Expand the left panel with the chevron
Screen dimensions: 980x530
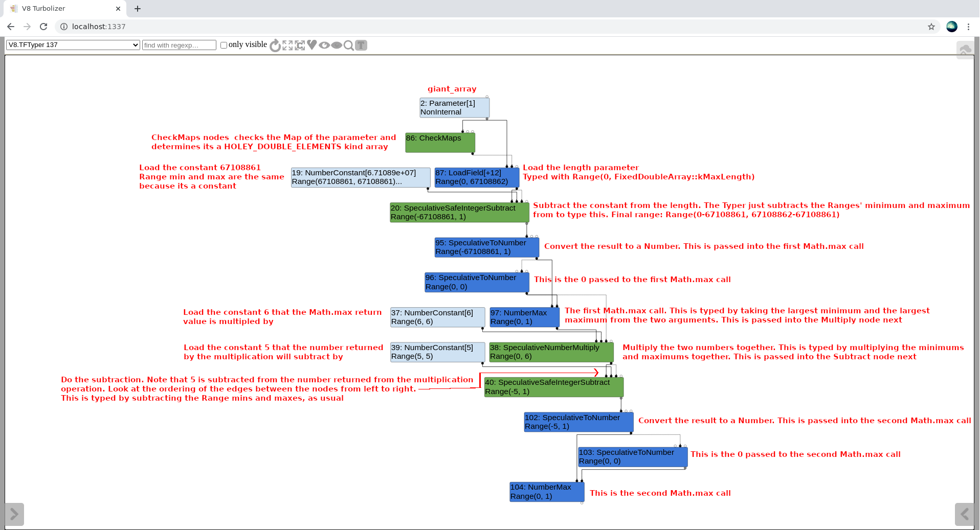14,514
